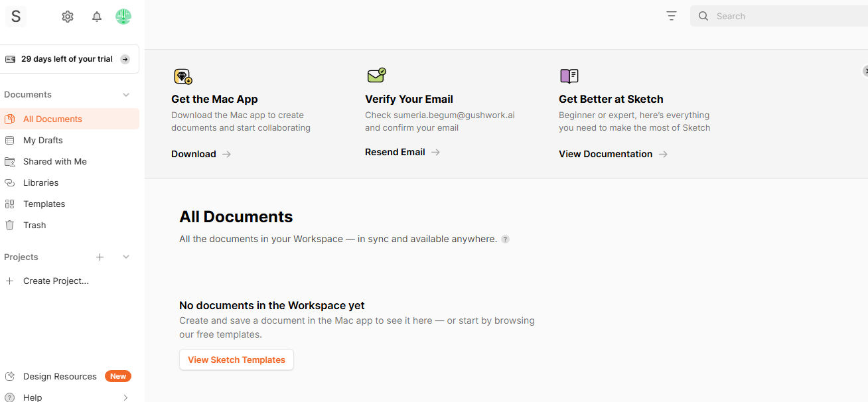Click the Libraries link icon
Image resolution: width=868 pixels, height=402 pixels.
pyautogui.click(x=9, y=183)
